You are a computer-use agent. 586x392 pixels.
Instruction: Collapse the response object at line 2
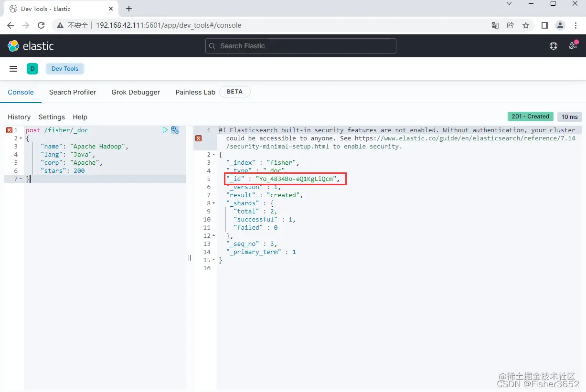[x=213, y=155]
